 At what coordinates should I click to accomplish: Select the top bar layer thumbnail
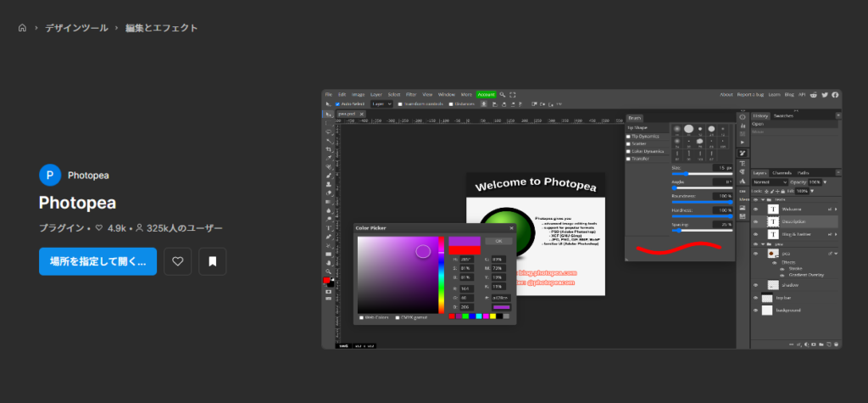[x=767, y=297]
